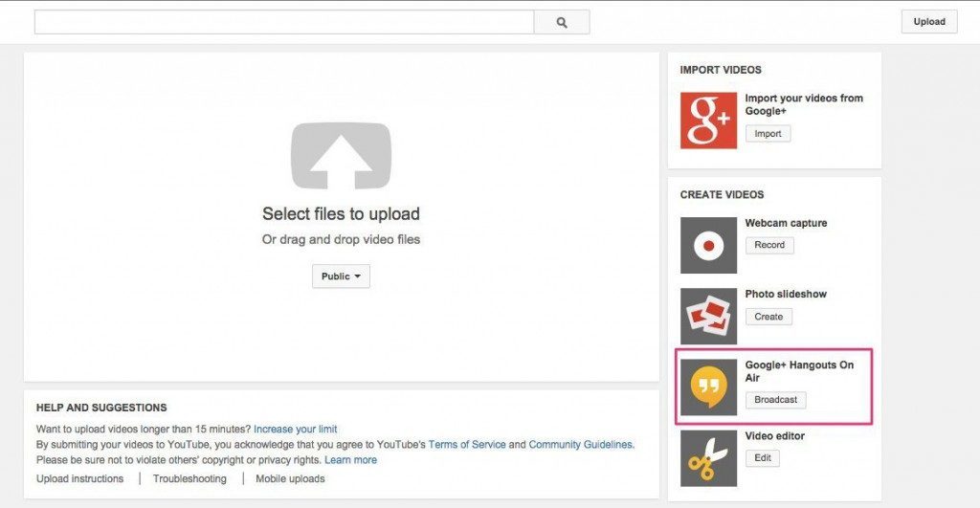Click Import your videos from Google+ text
Image resolution: width=980 pixels, height=508 pixels.
click(804, 104)
